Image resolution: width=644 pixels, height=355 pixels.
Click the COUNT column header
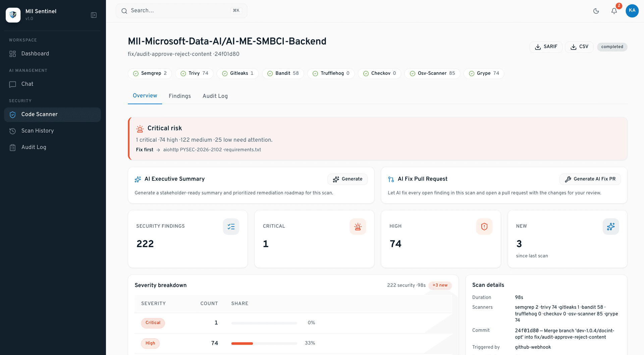coord(209,304)
